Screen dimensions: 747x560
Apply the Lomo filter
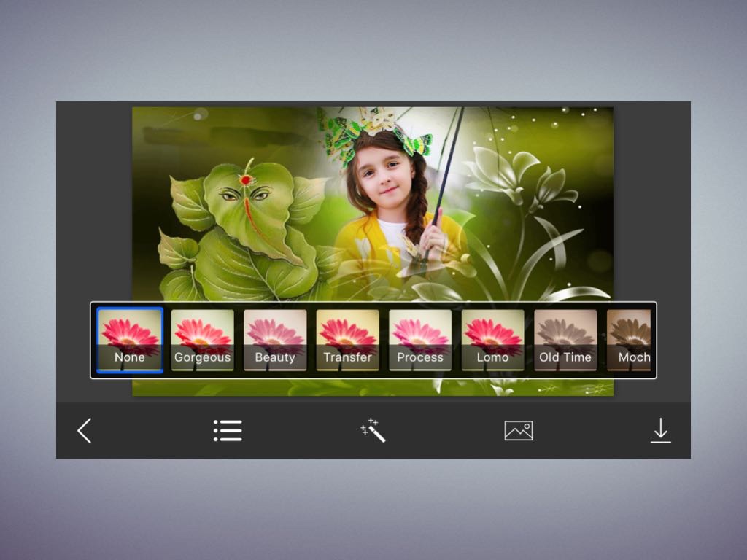point(492,340)
